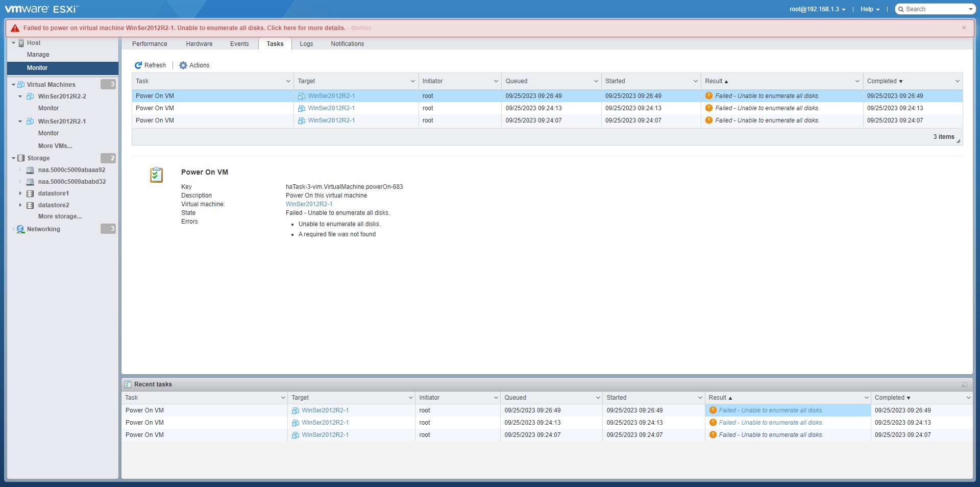Click More VMs in the sidebar
The image size is (980, 487).
pyautogui.click(x=55, y=146)
